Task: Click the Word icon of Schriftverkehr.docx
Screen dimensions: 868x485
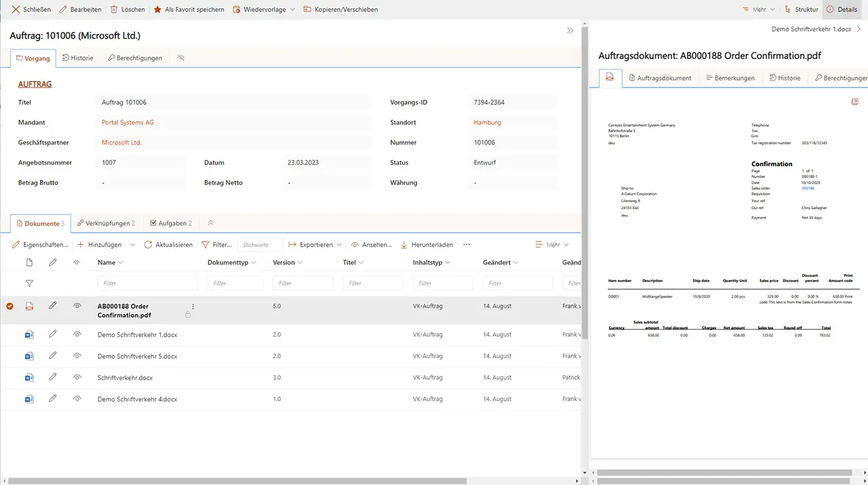Action: click(x=29, y=378)
